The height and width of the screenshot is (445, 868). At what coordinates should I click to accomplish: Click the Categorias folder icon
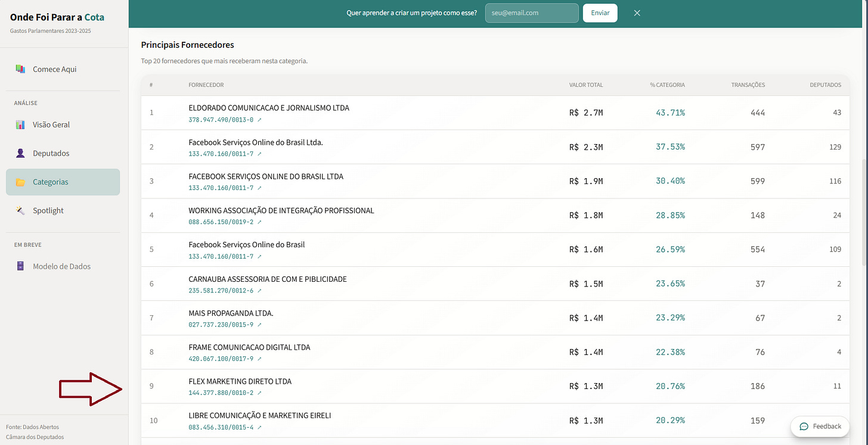20,182
